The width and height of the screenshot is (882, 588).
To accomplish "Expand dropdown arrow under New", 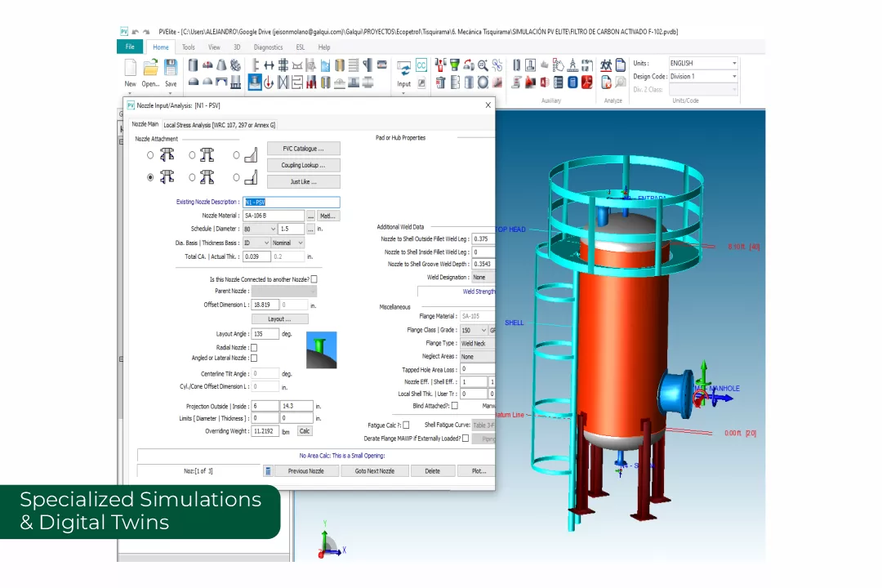I will [x=130, y=93].
